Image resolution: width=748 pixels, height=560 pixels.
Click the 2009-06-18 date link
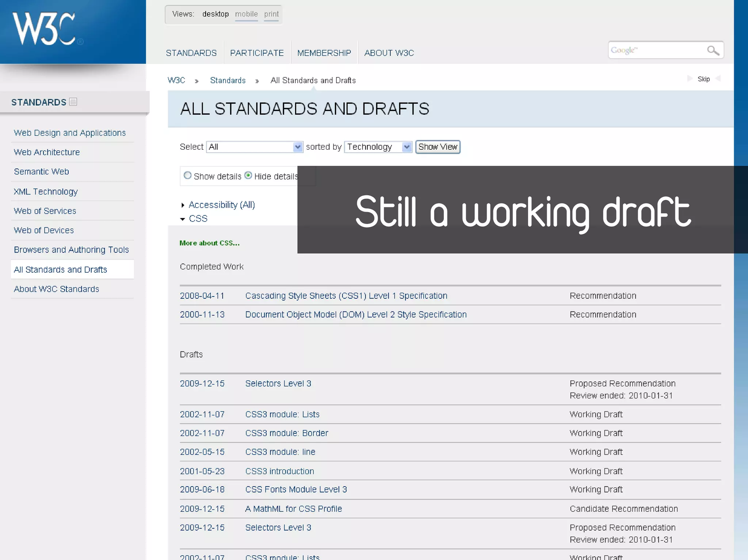(x=202, y=490)
